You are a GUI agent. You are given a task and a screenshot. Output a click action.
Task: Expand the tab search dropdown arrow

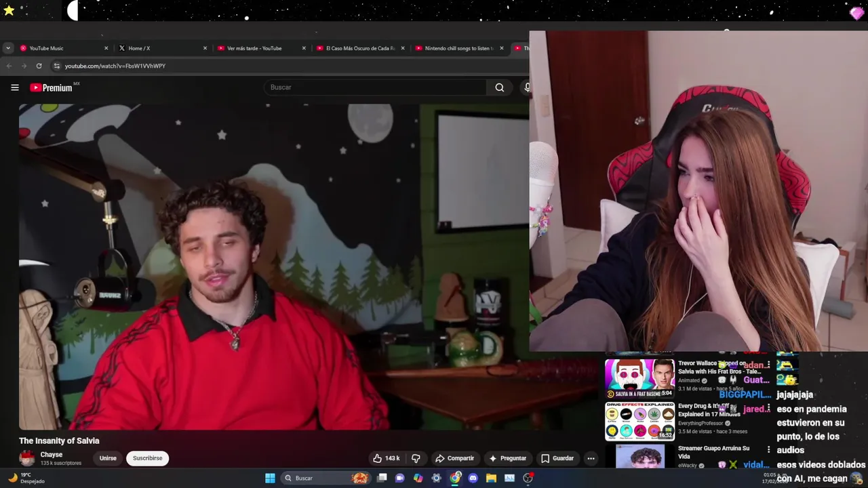(7, 48)
